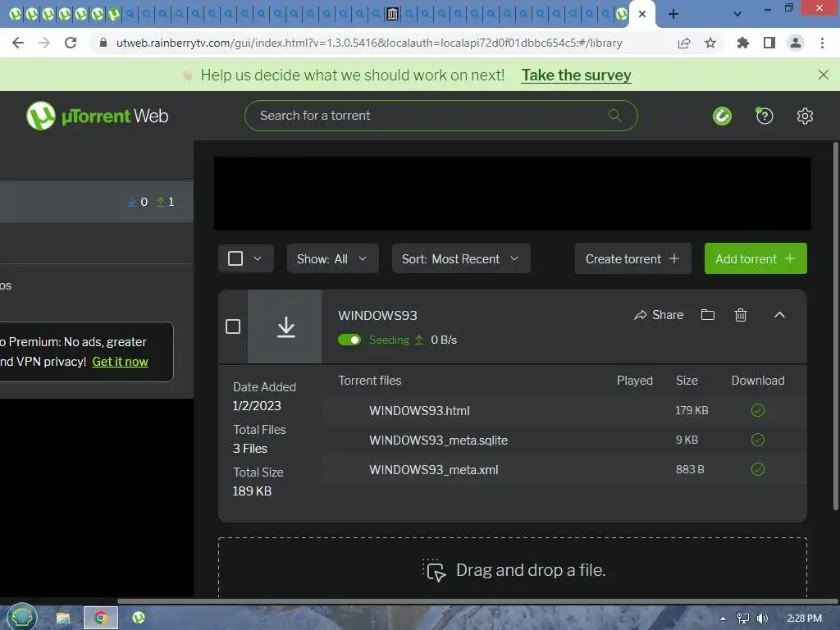Check the WINDOWS93 torrent checkbox
Viewport: 840px width, 630px height.
pos(232,326)
